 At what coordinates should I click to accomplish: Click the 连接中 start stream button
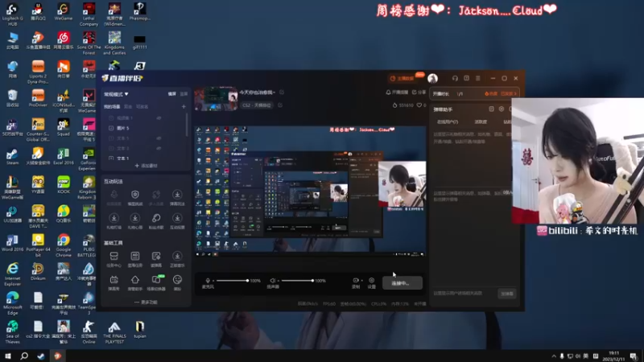pyautogui.click(x=402, y=283)
